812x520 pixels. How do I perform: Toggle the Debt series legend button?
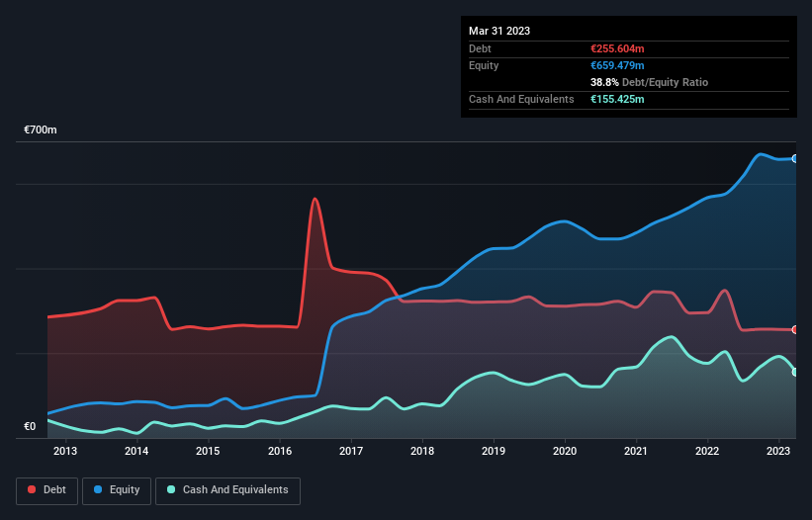tap(47, 490)
